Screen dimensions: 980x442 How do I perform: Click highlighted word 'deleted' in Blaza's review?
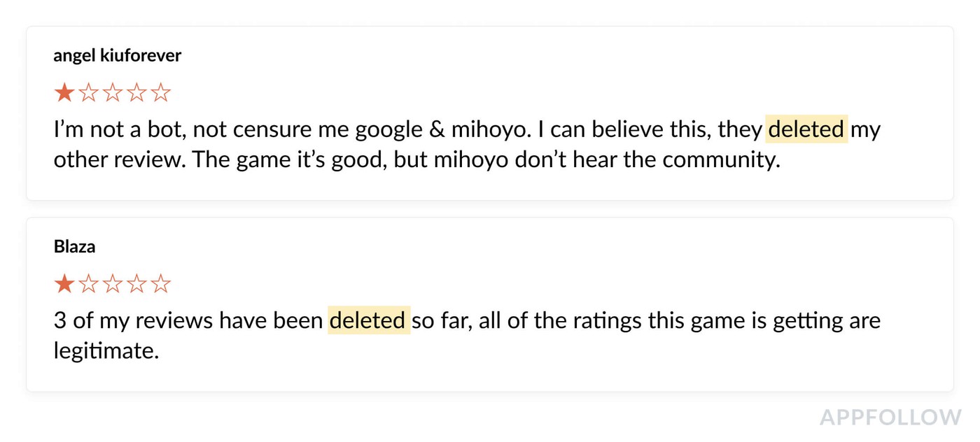pyautogui.click(x=368, y=320)
